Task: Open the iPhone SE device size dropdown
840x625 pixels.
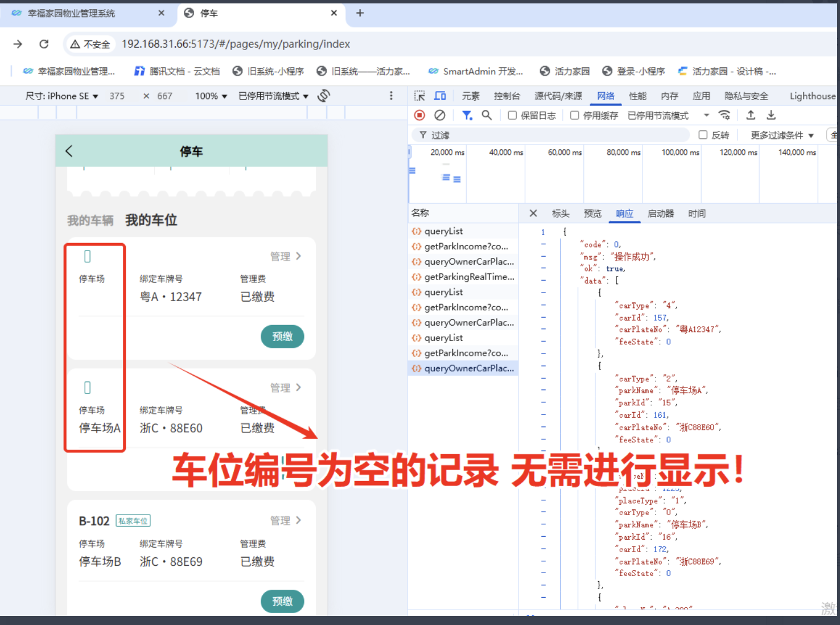Action: pos(61,96)
